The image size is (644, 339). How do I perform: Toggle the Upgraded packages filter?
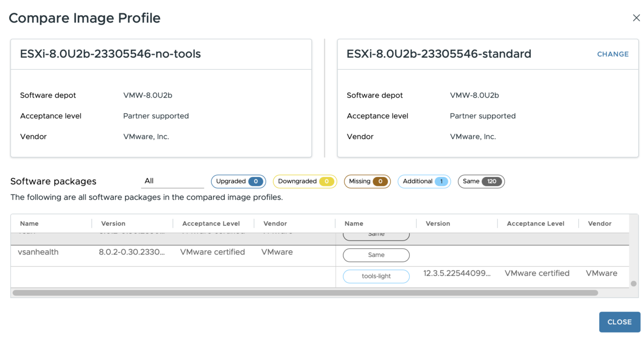click(238, 181)
